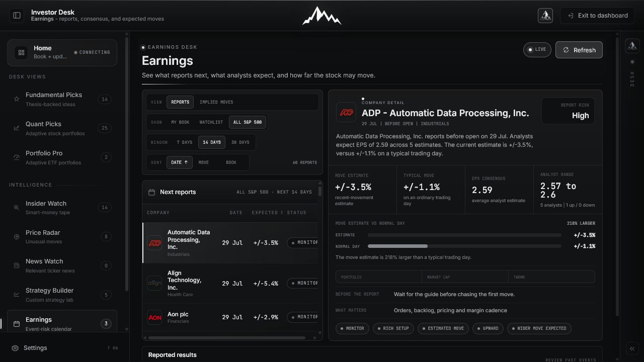
Task: Collapse the right desk panel chevron
Action: click(632, 348)
